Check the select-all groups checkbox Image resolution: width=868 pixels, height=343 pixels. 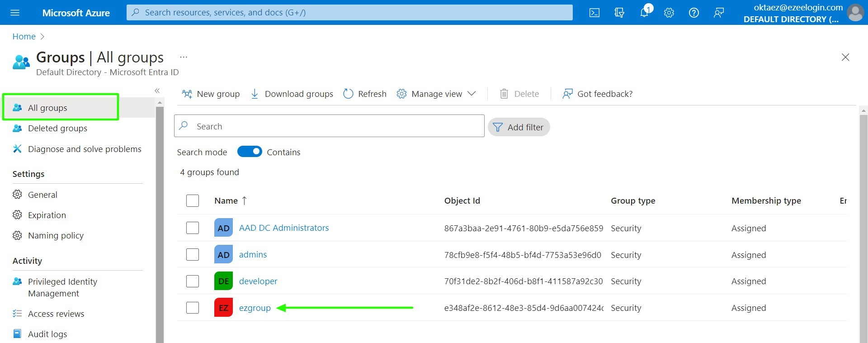(193, 200)
